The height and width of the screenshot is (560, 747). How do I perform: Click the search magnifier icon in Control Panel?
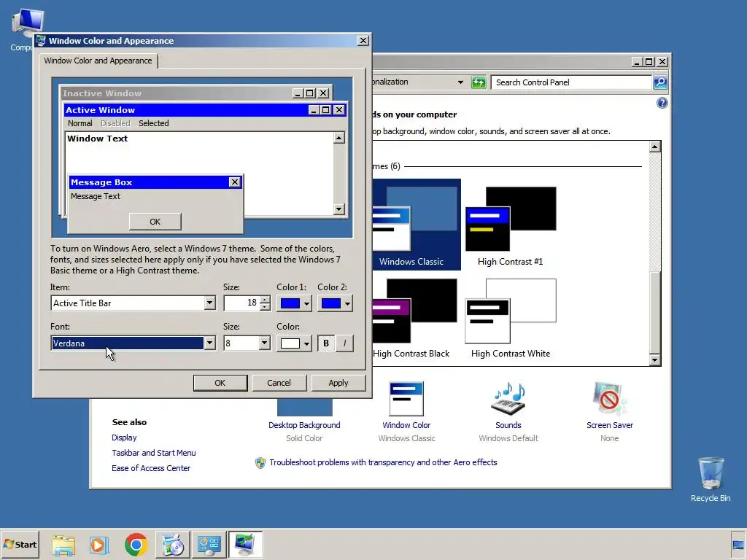pyautogui.click(x=659, y=82)
